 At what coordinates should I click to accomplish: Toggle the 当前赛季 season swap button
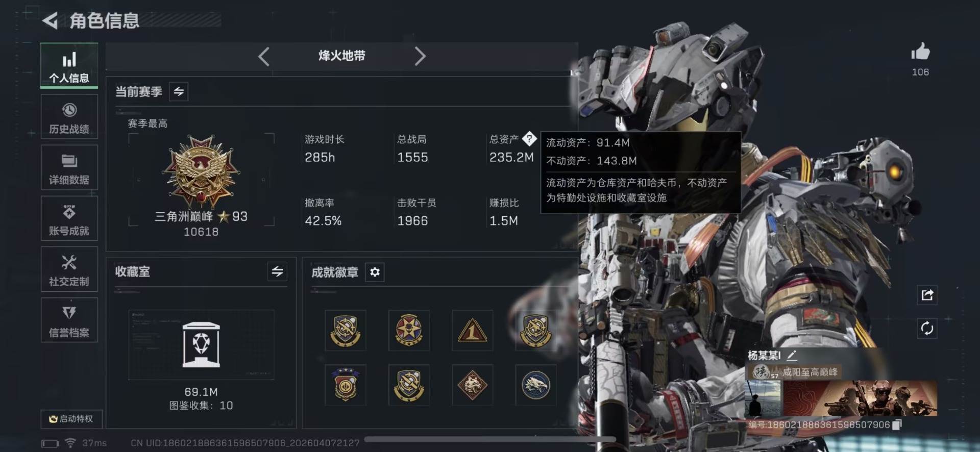(x=179, y=91)
